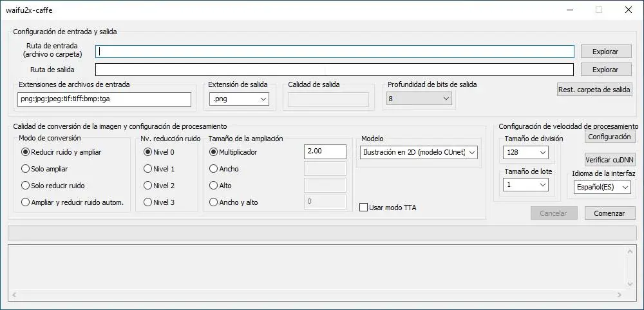Open the Modelo dropdown
This screenshot has width=644, height=310.
point(419,152)
